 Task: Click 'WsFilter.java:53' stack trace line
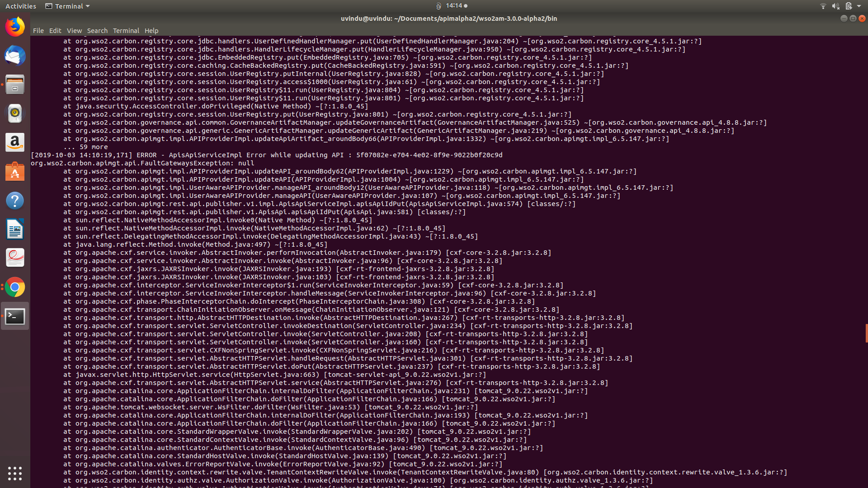pos(271,407)
